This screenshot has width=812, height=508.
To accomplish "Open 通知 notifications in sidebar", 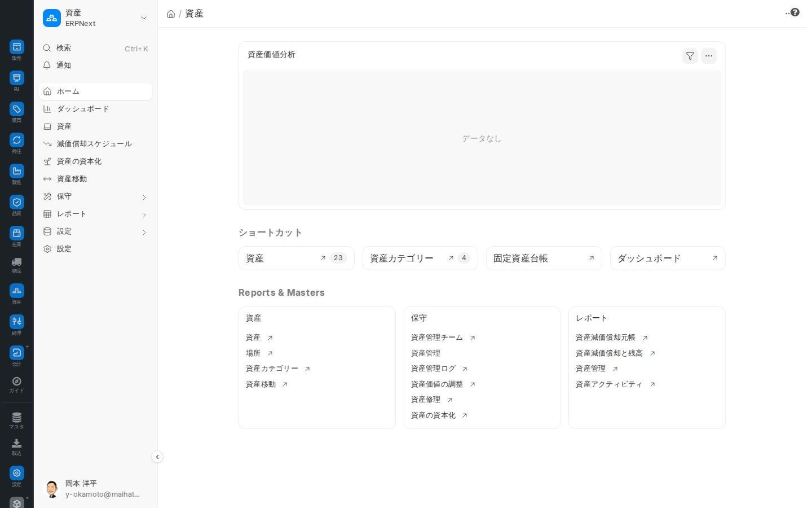I will 95,65.
